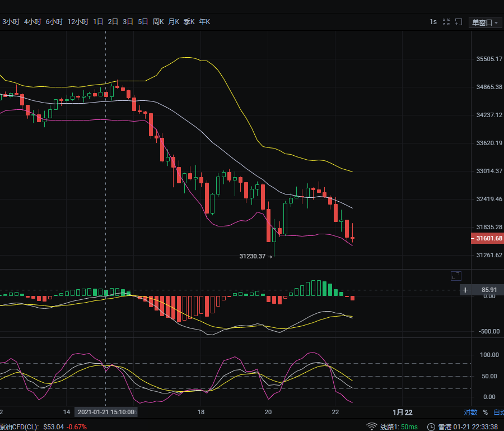Select the 月K monthly chart period
Image resolution: width=504 pixels, height=431 pixels.
coord(173,22)
